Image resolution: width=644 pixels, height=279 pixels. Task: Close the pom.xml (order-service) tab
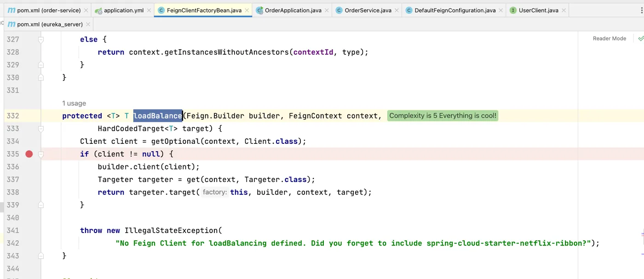point(86,11)
